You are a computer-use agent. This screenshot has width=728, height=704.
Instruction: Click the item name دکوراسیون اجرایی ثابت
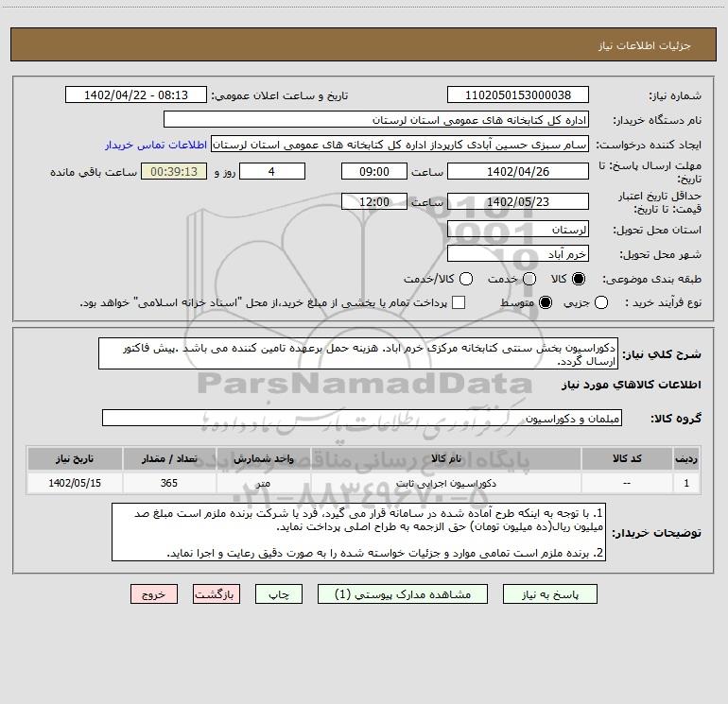pos(445,483)
